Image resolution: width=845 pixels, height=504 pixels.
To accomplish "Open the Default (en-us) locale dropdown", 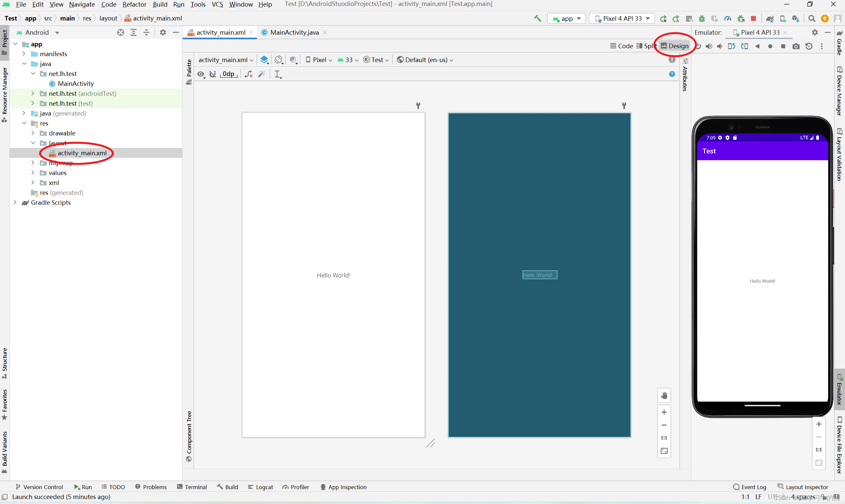I will (425, 60).
